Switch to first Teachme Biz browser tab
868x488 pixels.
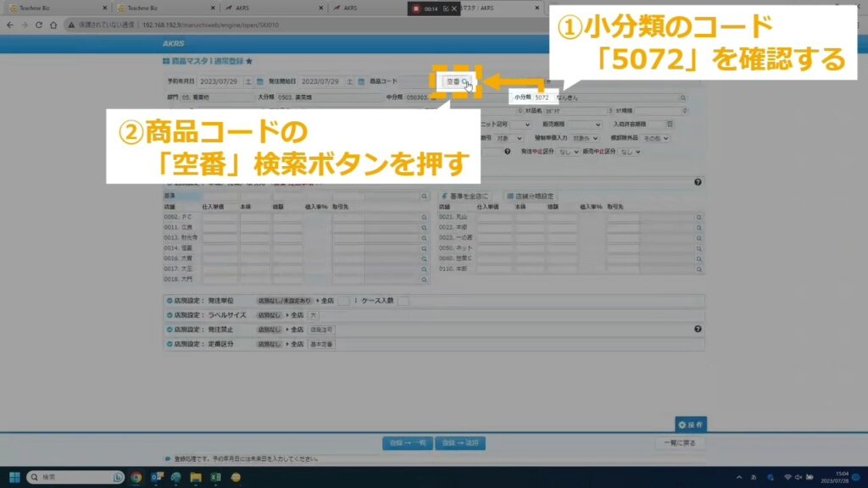click(51, 8)
